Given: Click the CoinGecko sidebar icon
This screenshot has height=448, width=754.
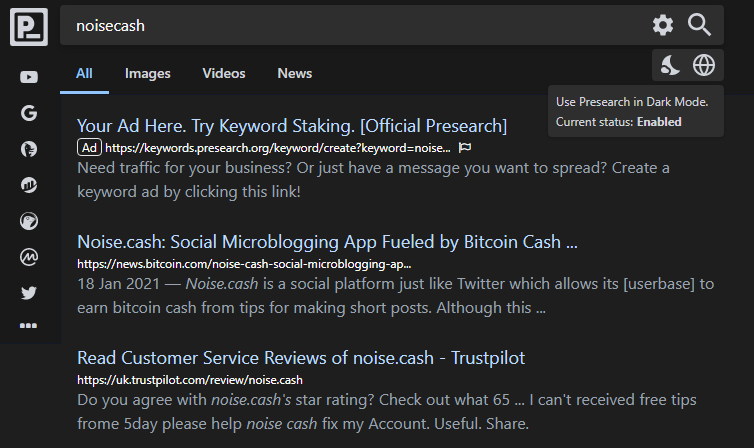Looking at the screenshot, I should point(29,221).
